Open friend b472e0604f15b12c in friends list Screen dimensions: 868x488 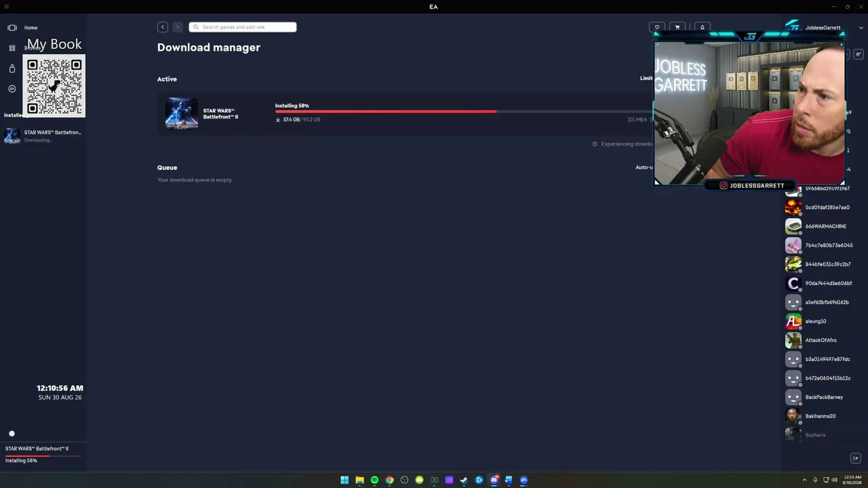(x=819, y=378)
